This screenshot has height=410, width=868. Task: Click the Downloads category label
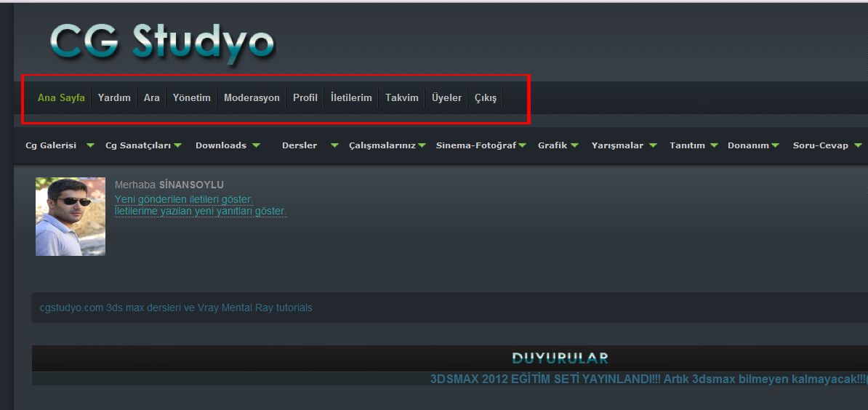(x=221, y=145)
